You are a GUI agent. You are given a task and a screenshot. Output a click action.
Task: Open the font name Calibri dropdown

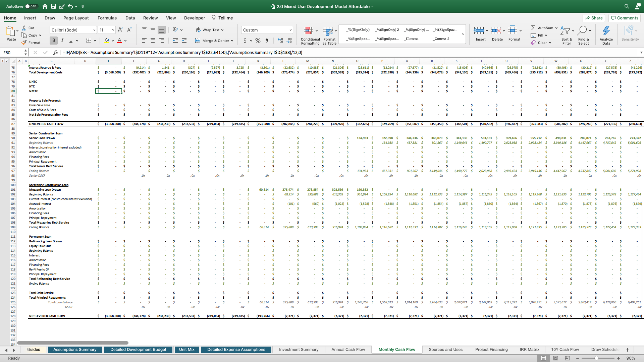coord(94,30)
